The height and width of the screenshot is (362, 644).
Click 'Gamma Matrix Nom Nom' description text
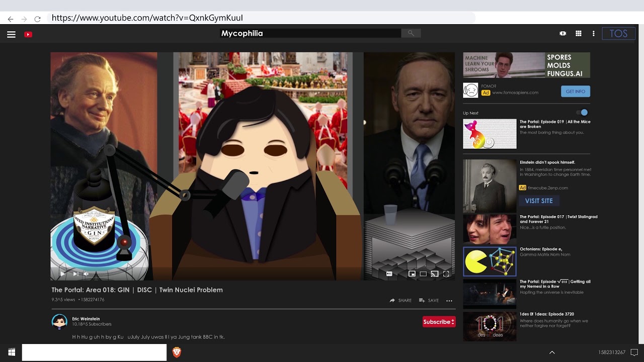click(x=545, y=254)
